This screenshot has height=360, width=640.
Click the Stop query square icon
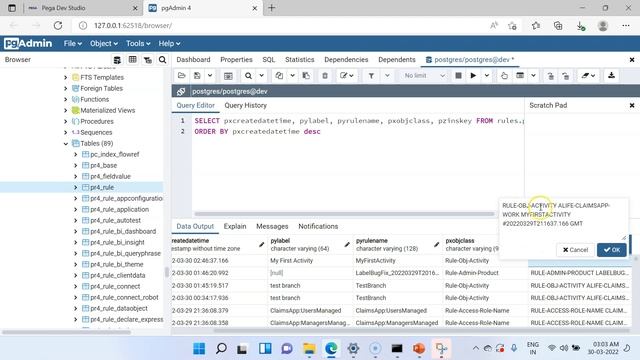click(458, 76)
